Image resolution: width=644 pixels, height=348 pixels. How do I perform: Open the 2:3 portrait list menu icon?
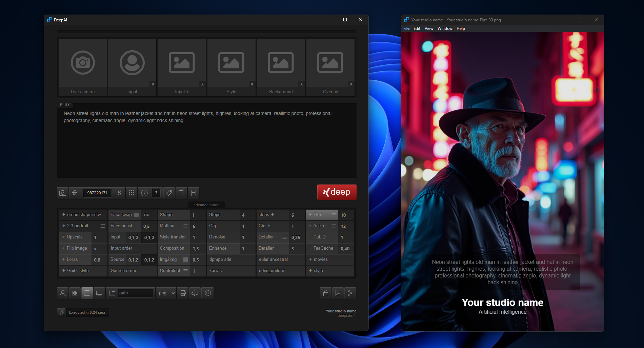[103, 226]
